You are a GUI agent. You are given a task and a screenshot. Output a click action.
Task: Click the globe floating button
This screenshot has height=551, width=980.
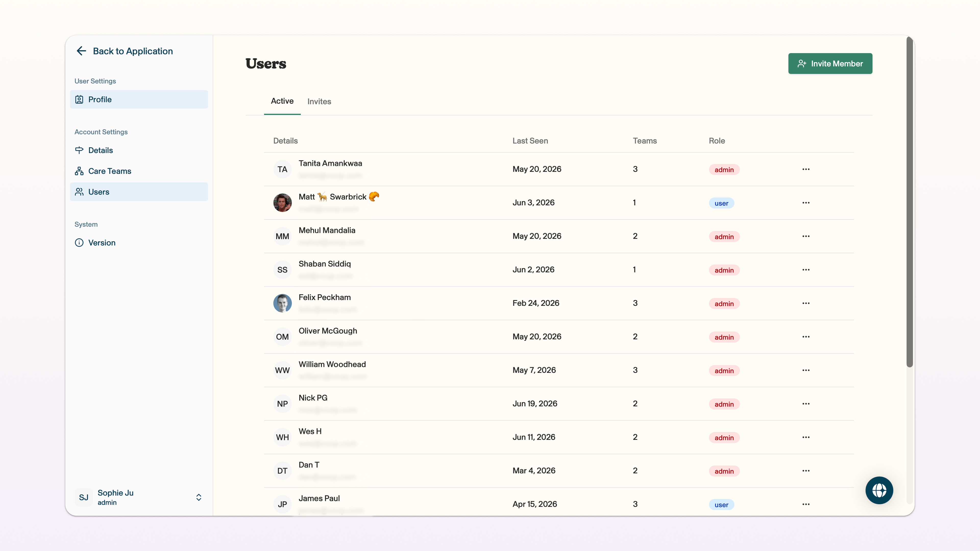click(x=879, y=490)
